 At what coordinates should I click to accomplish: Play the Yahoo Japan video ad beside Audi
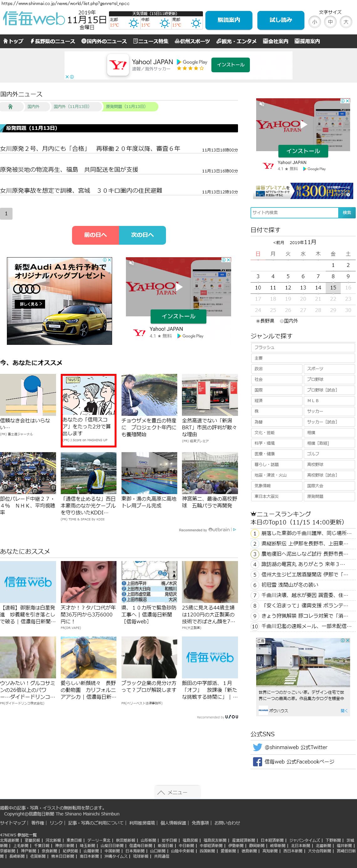click(179, 287)
